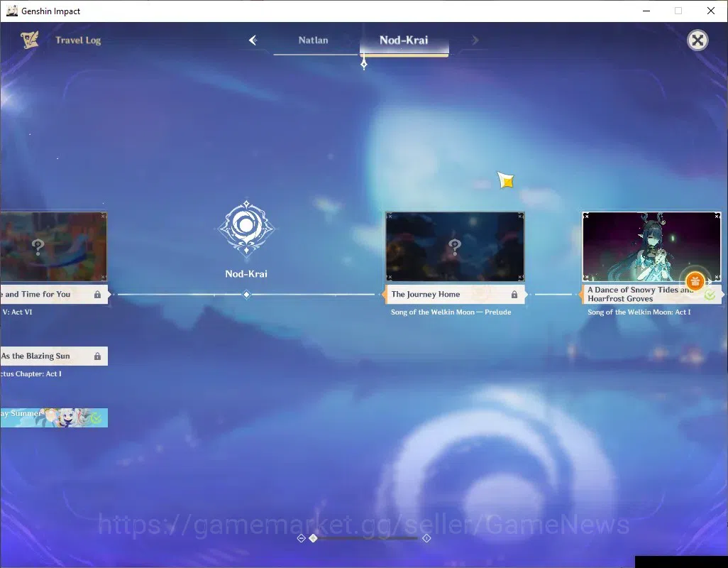The width and height of the screenshot is (728, 568).
Task: Zoom out timeline with minus diamond
Action: click(301, 538)
